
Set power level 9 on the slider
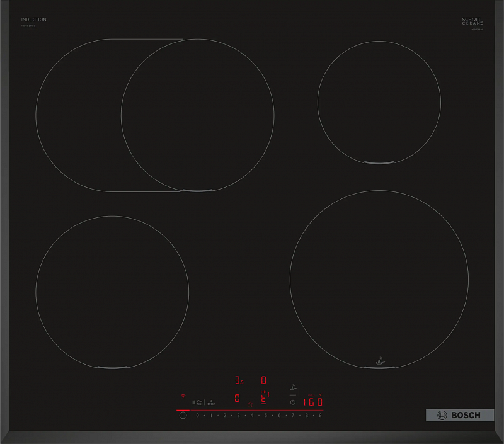tap(319, 415)
